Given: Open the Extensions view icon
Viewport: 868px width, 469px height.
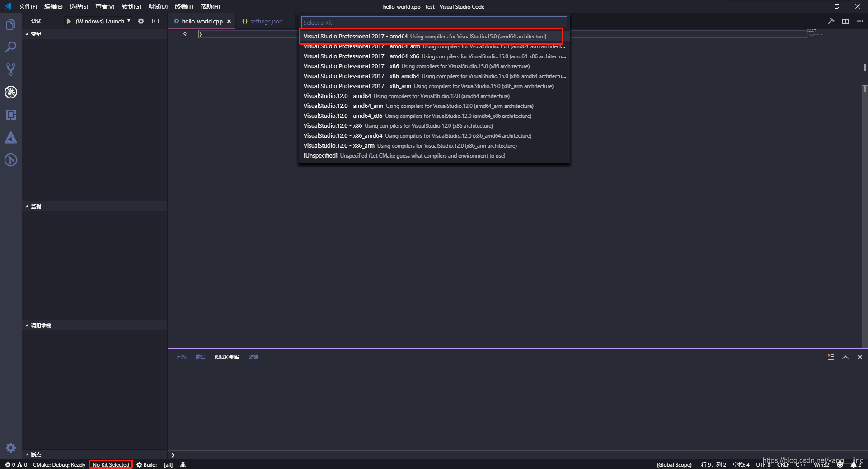Looking at the screenshot, I should click(x=11, y=115).
